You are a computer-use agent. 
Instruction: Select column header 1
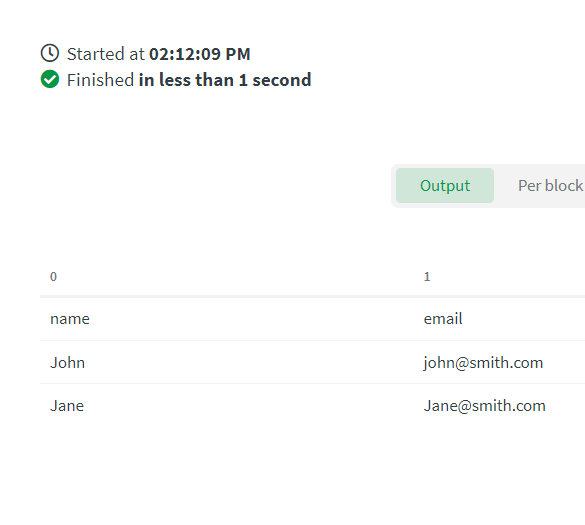coord(427,276)
